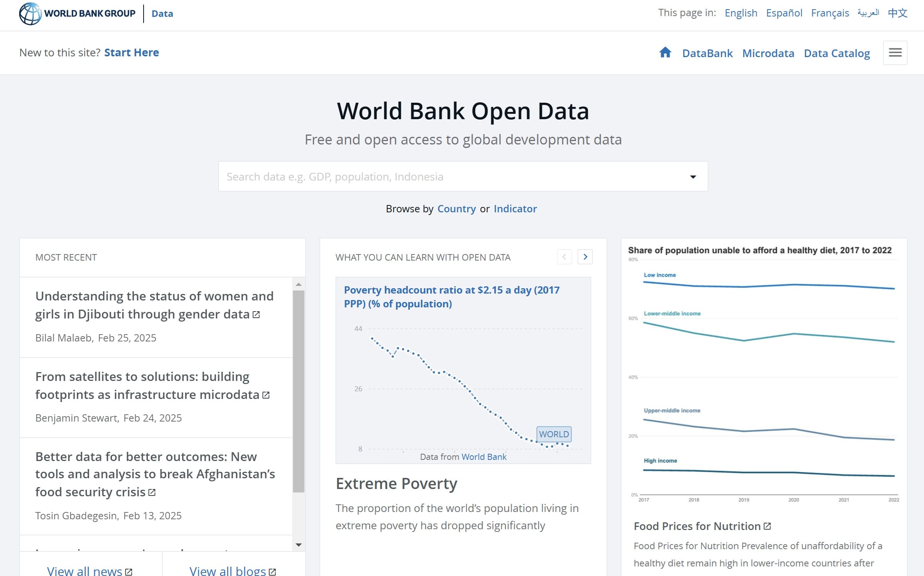Click View all news link
924x576 pixels.
click(x=85, y=571)
